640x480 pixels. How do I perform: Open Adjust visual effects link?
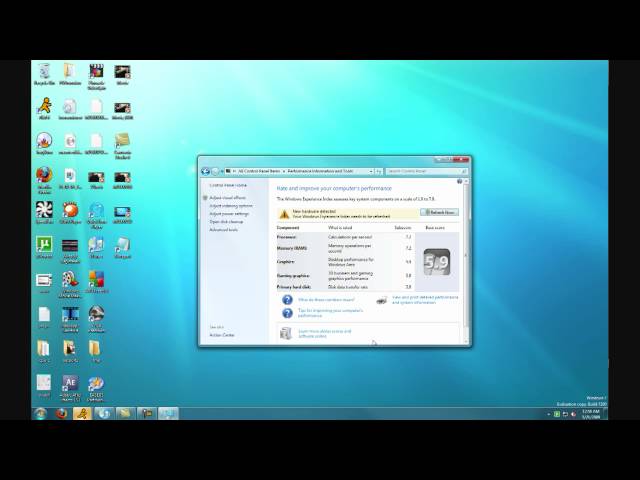227,198
